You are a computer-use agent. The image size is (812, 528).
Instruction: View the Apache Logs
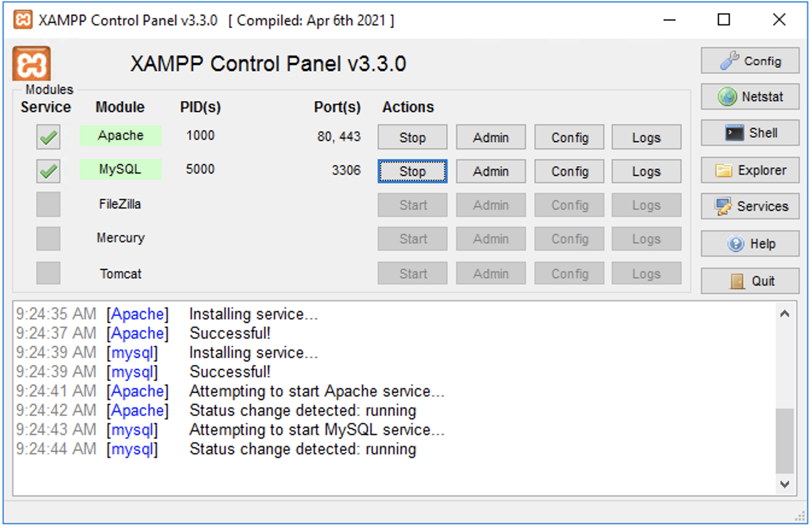(646, 137)
